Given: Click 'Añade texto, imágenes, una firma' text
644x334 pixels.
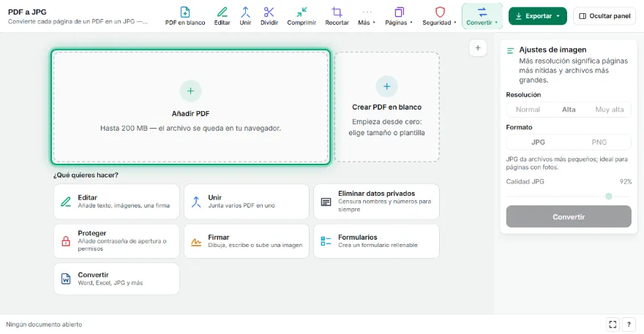Looking at the screenshot, I should (124, 205).
